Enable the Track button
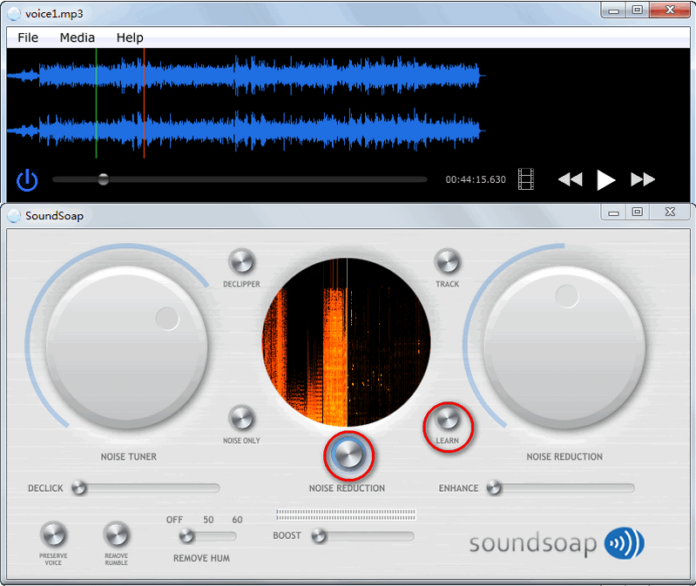This screenshot has height=586, width=696. [447, 261]
